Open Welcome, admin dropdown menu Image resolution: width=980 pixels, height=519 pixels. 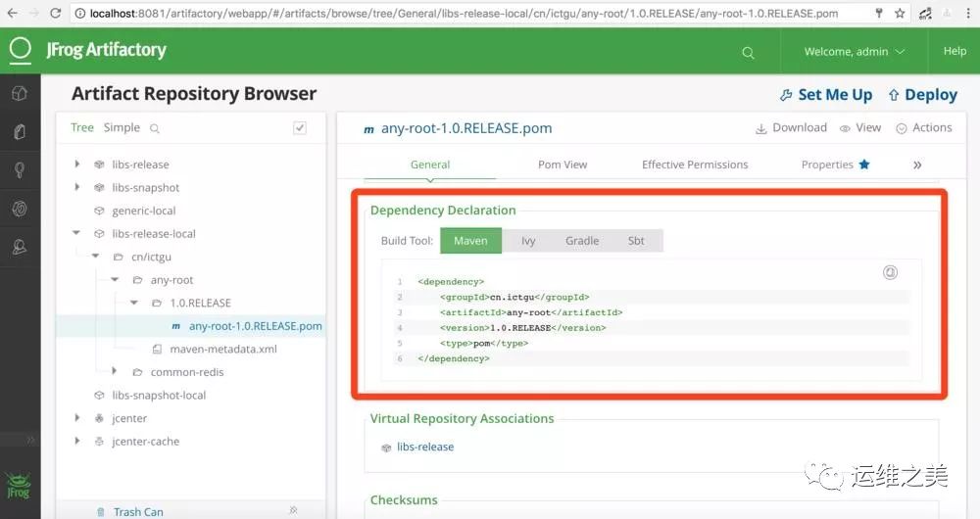854,51
